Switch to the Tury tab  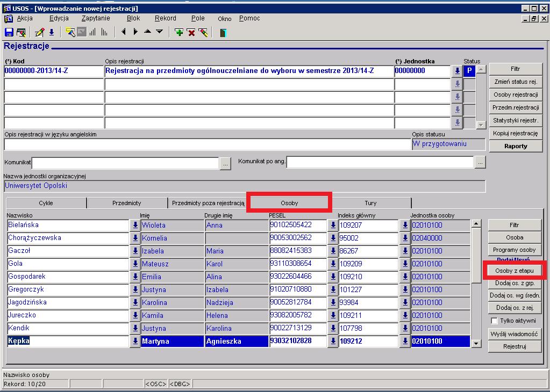click(x=370, y=203)
